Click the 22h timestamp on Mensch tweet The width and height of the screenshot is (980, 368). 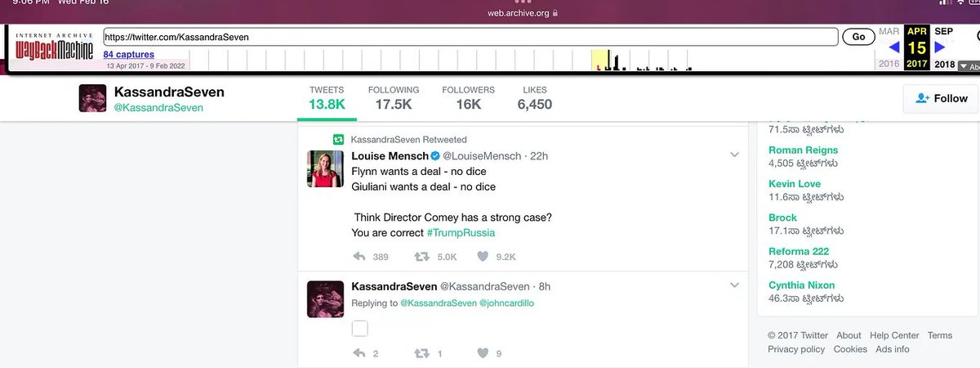coord(538,156)
